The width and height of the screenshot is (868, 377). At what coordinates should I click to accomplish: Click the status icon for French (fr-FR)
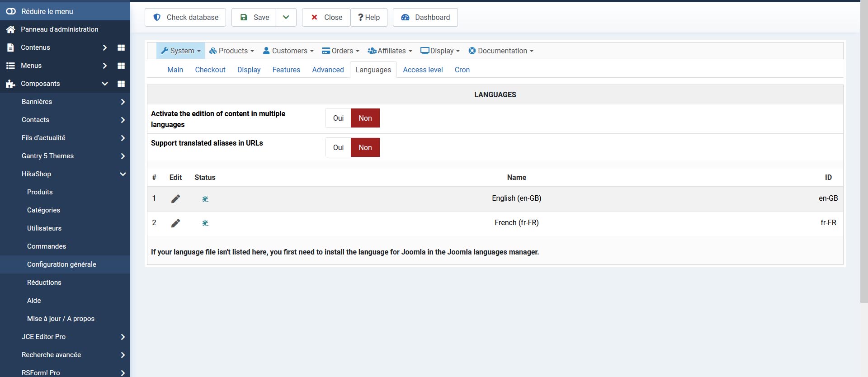(205, 223)
